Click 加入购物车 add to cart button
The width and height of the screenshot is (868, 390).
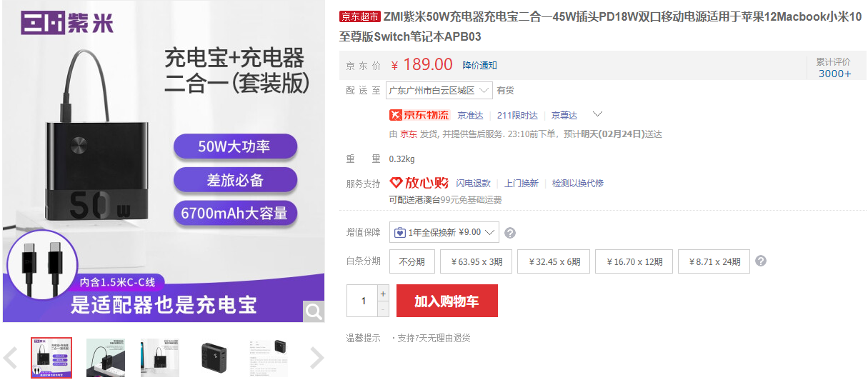(447, 301)
